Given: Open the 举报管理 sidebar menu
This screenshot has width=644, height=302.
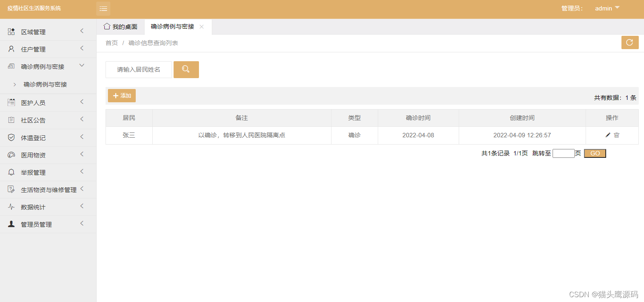Looking at the screenshot, I should click(48, 172).
